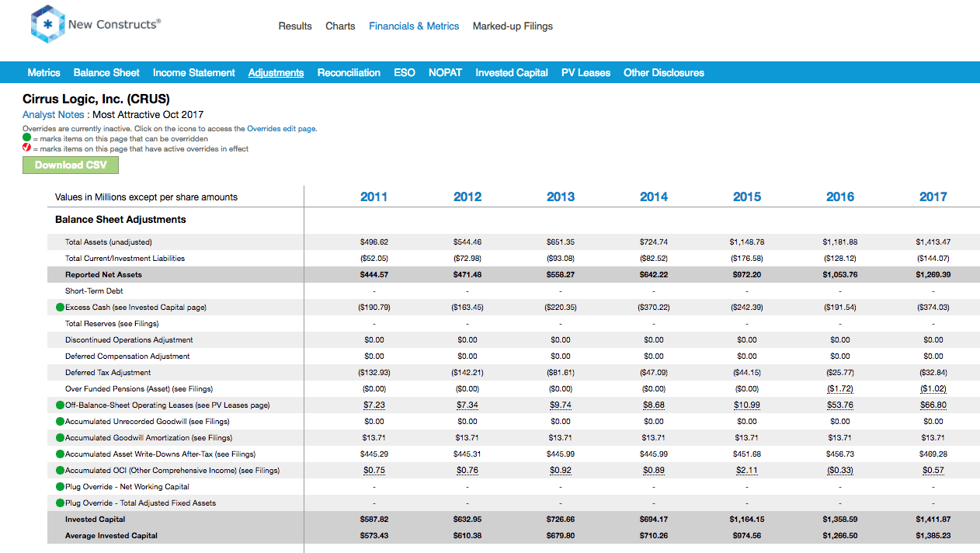
Task: Click green override dot beside Excess Cash
Action: click(61, 308)
